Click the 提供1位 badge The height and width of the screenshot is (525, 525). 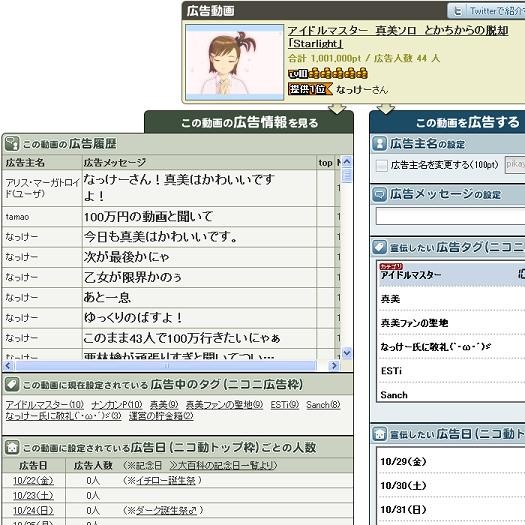coord(310,89)
